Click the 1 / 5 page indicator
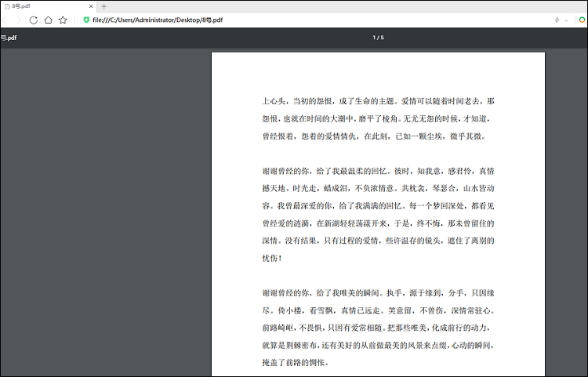588x377 pixels. point(378,38)
